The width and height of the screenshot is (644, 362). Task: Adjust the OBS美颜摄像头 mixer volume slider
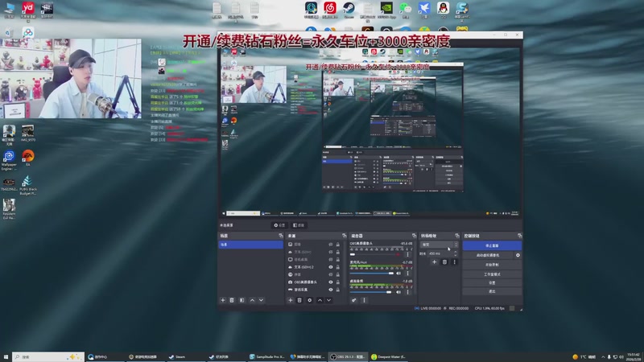pos(376,254)
